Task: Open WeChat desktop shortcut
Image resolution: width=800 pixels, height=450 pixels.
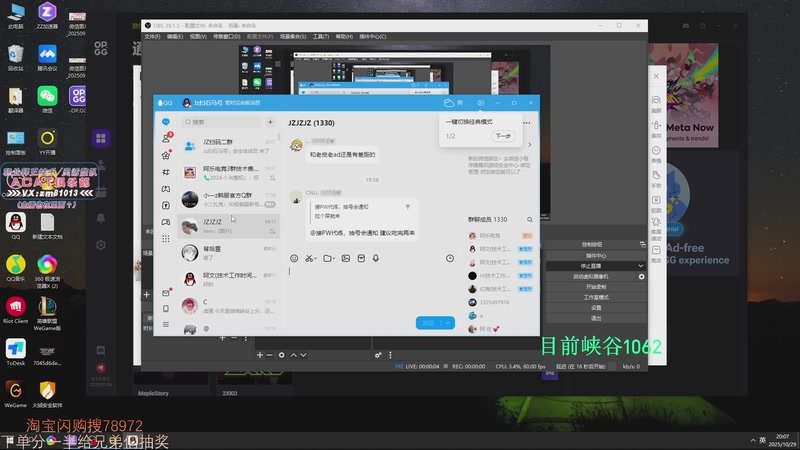Action: tap(47, 99)
